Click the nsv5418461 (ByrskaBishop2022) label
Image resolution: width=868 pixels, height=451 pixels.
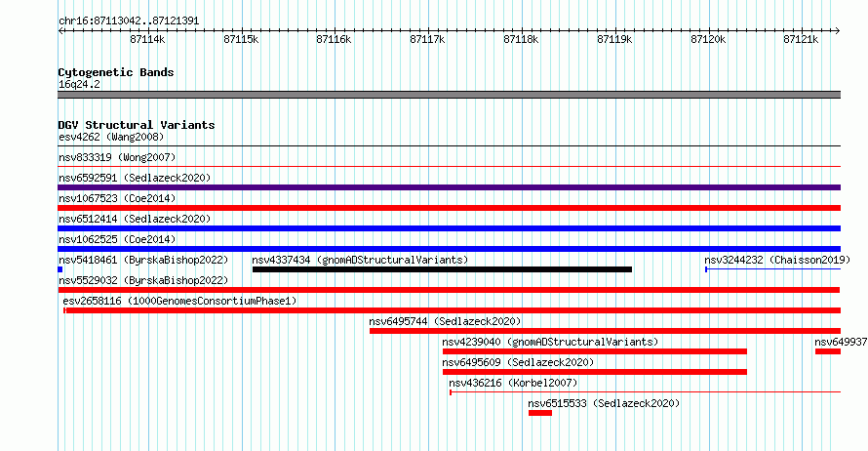click(x=143, y=260)
